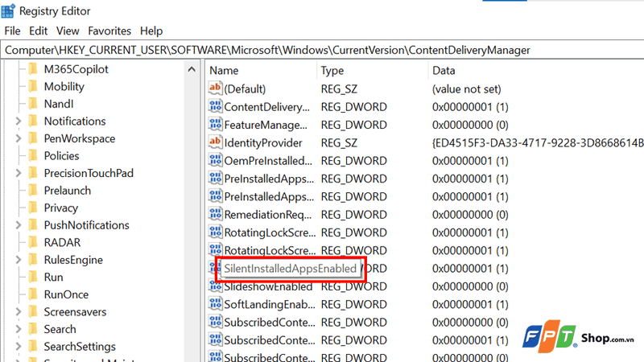Select the Privacy folder icon

(x=33, y=208)
